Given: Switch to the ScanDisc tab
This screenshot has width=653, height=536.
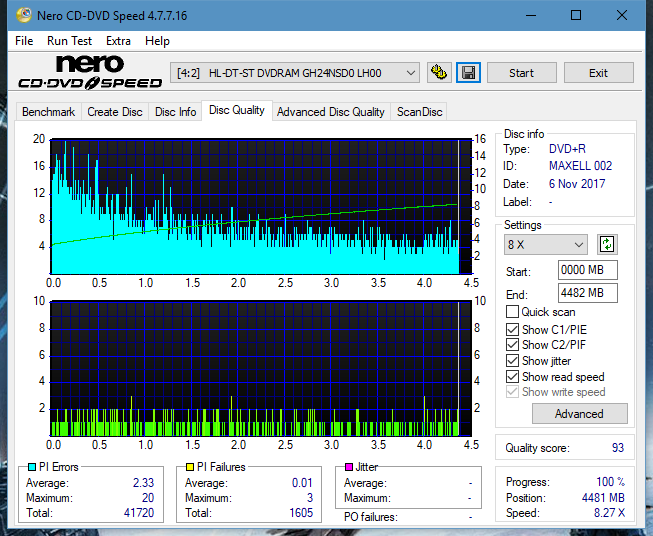Looking at the screenshot, I should 419,112.
